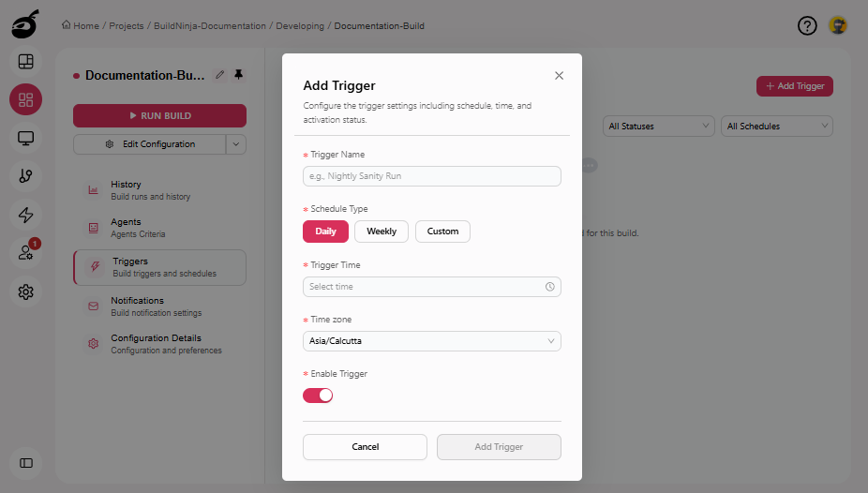Open the lightning bolt sidebar icon
This screenshot has height=493, width=868.
pyautogui.click(x=26, y=215)
